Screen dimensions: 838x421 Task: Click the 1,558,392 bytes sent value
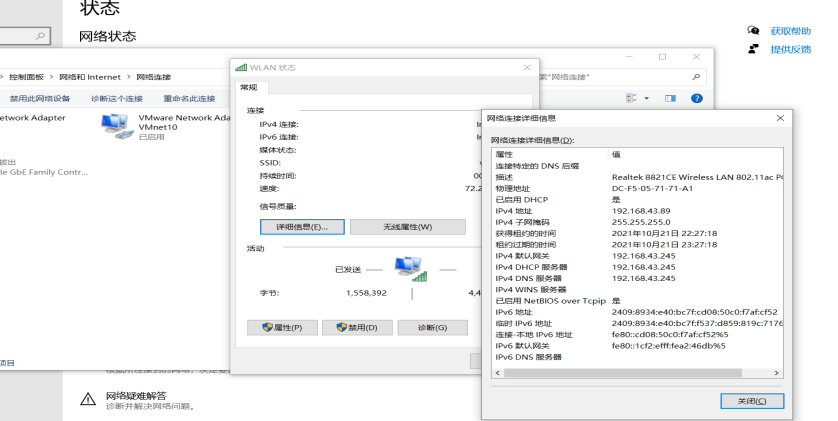click(366, 293)
